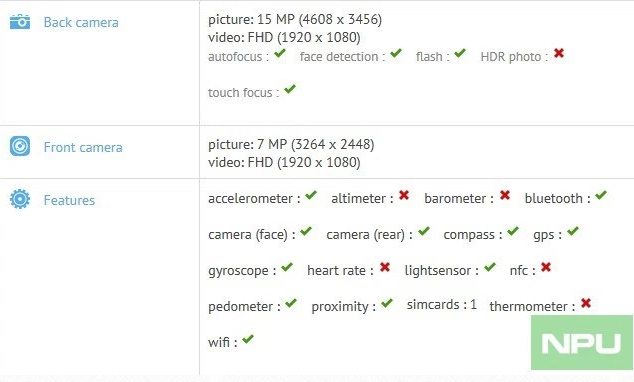Click the red X beside heart rate
The height and width of the screenshot is (382, 634).
tap(385, 267)
